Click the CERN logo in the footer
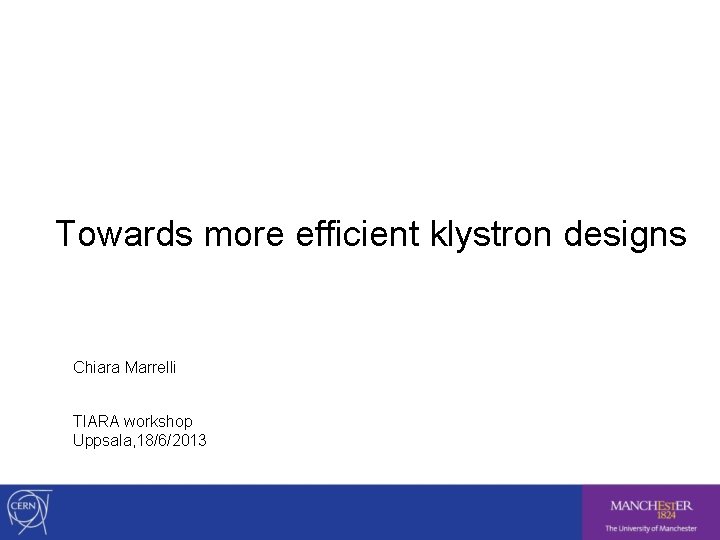 click(x=29, y=512)
